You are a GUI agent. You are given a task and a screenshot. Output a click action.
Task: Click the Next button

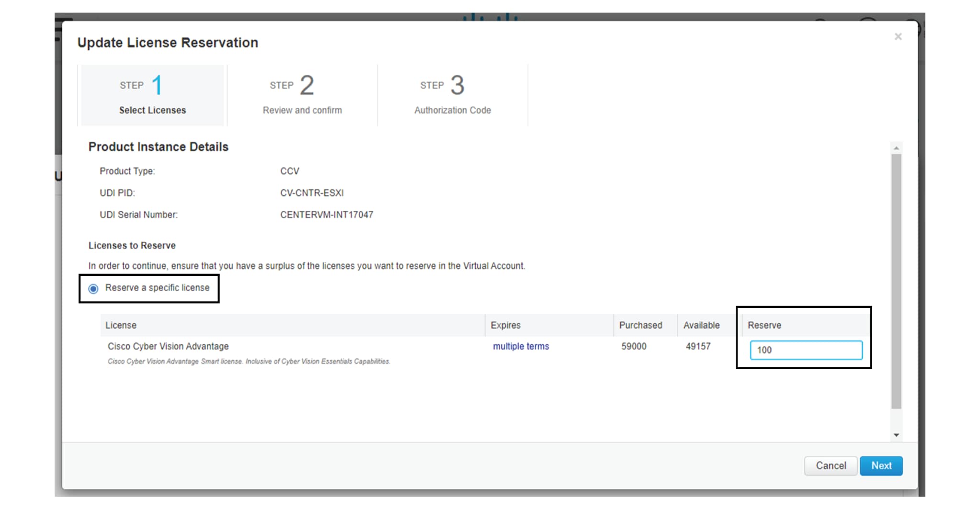click(x=881, y=465)
